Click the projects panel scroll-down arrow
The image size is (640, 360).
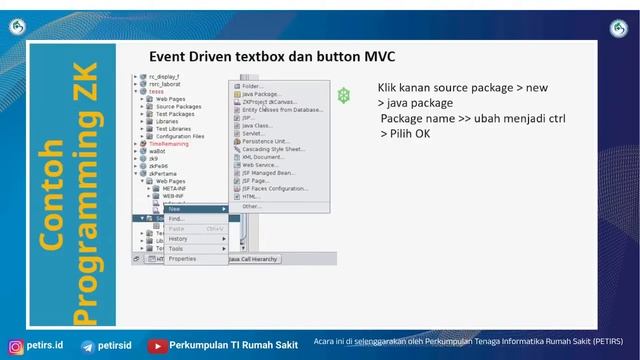pos(243,248)
